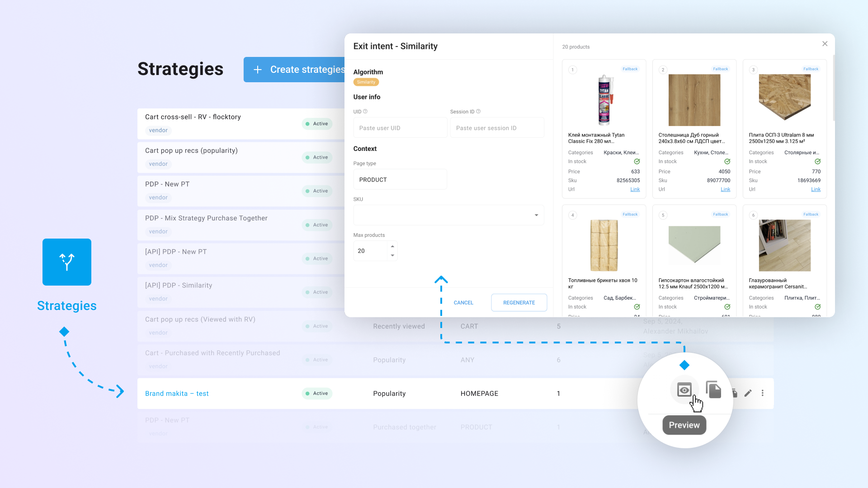Click the Paste user UID field

click(400, 128)
